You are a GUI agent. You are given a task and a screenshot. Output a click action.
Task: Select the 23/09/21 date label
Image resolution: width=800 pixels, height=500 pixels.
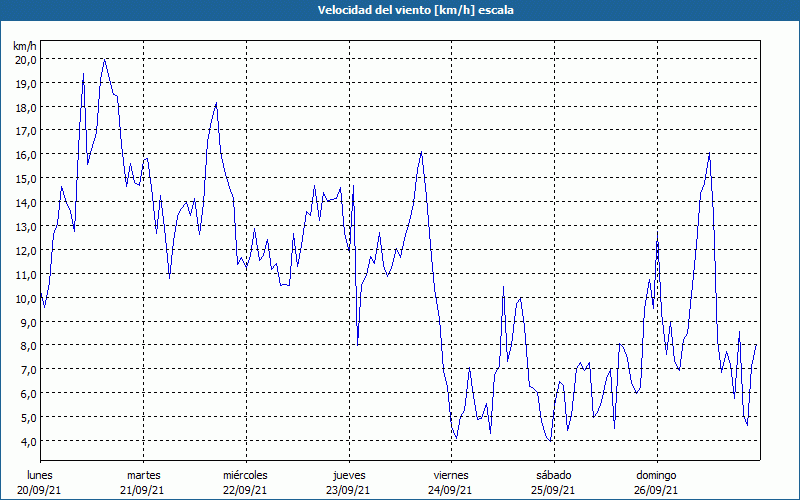[x=348, y=490]
